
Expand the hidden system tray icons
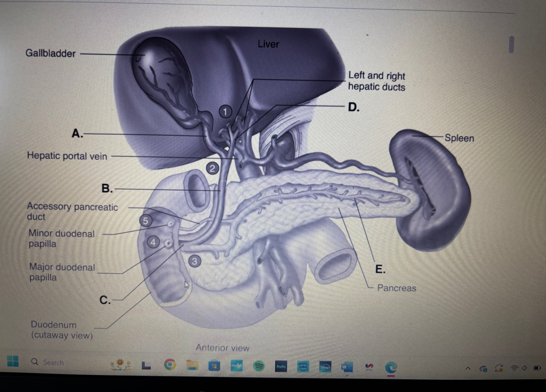(468, 368)
